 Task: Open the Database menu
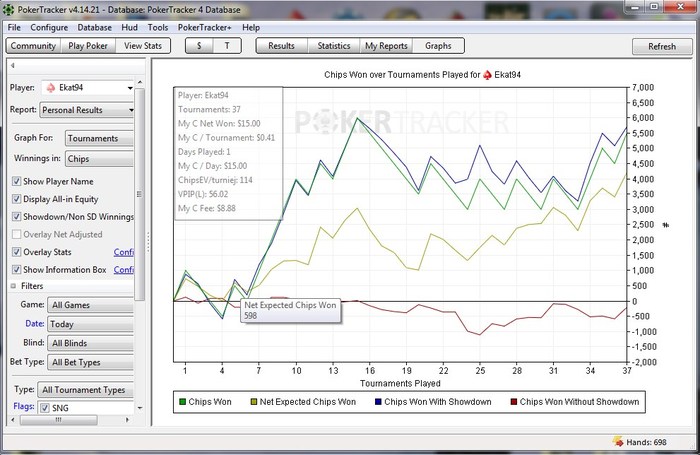95,28
